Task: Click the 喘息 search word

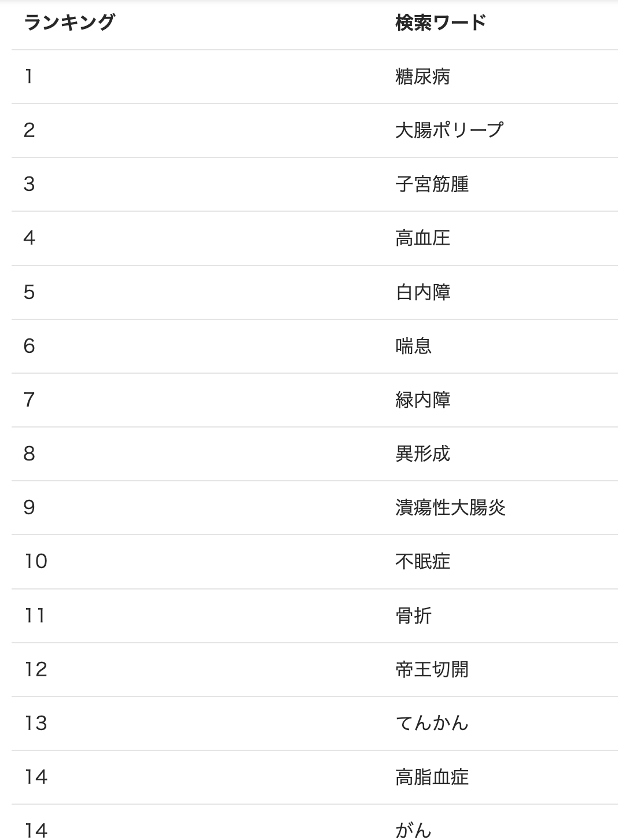Action: tap(413, 346)
